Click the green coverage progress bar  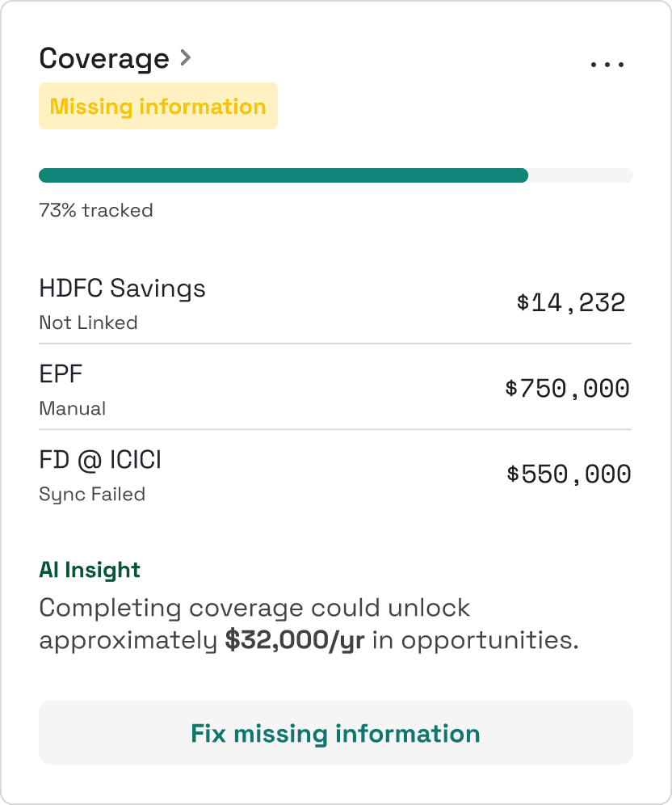[283, 175]
